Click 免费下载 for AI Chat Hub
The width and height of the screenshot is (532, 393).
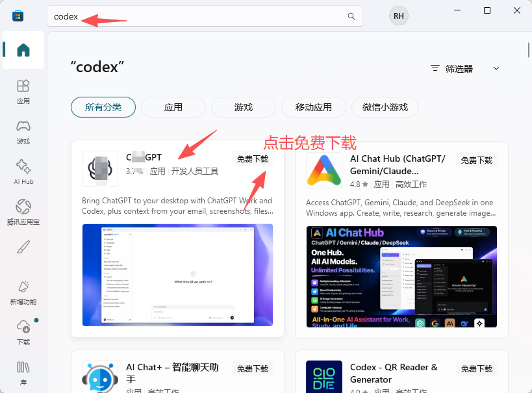[x=477, y=160]
